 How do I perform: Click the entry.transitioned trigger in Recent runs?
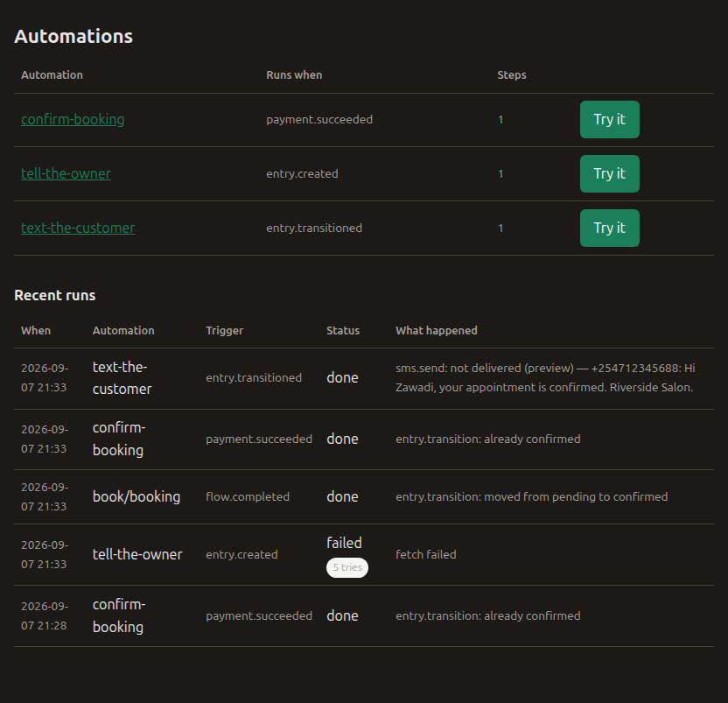[x=254, y=377]
